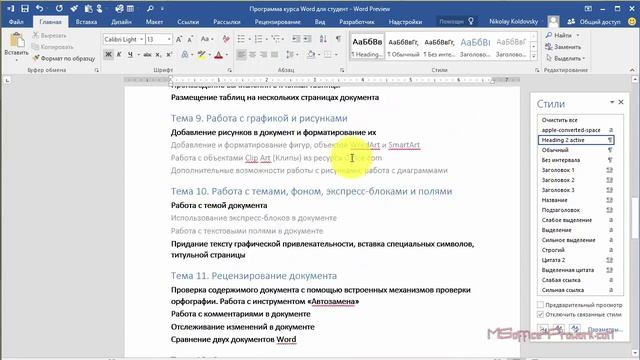Viewport: 640px width, 360px height.
Task: Toggle strikethrough (abc) formatting
Action: click(x=147, y=54)
